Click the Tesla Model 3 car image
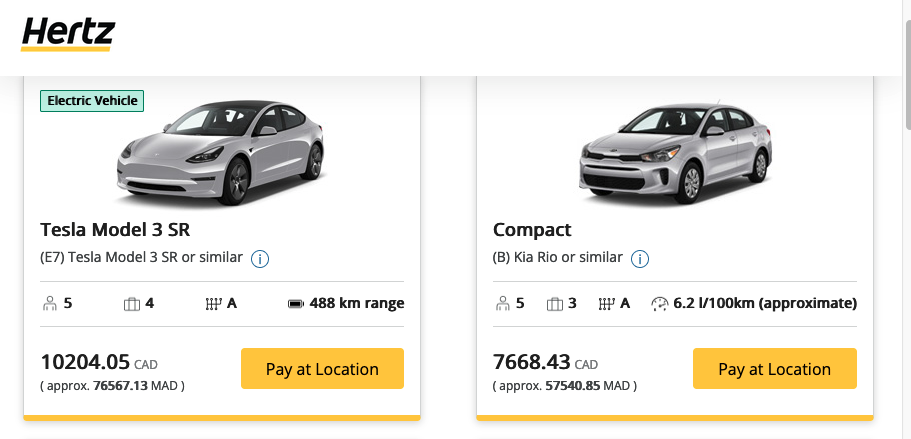 click(221, 149)
